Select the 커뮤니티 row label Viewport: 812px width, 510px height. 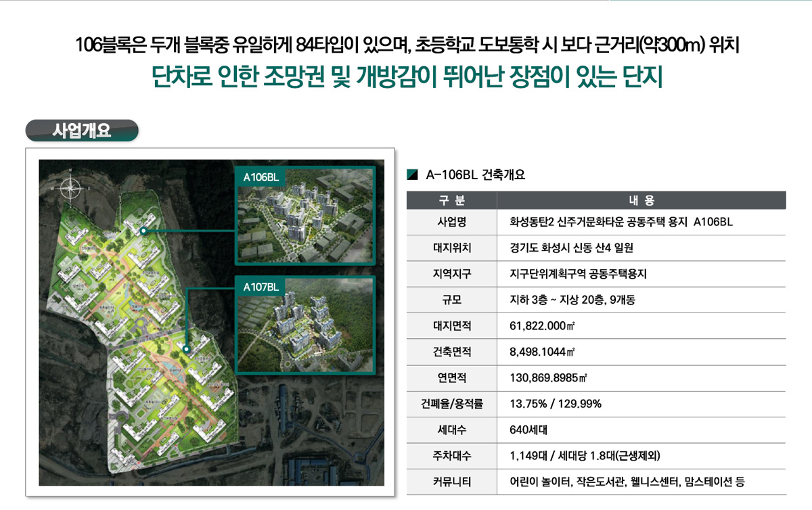(452, 482)
